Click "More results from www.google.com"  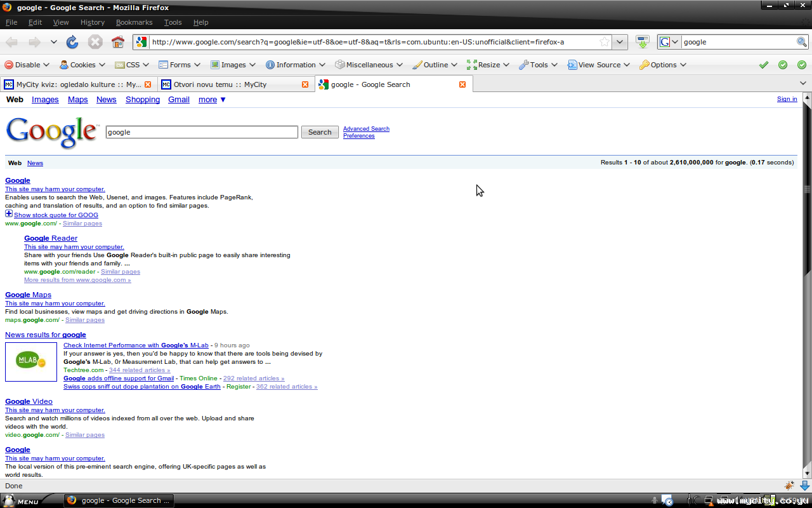click(77, 280)
